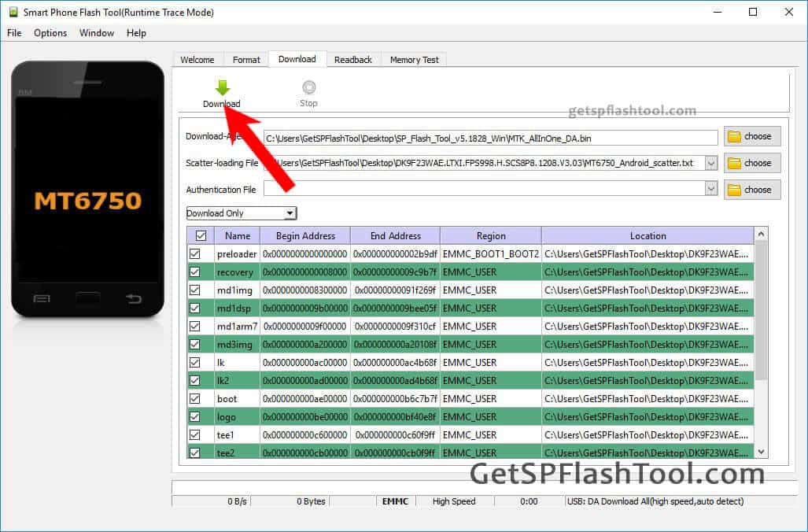Image resolution: width=808 pixels, height=532 pixels.
Task: Uncheck the preloader partition checkbox
Action: tap(195, 253)
